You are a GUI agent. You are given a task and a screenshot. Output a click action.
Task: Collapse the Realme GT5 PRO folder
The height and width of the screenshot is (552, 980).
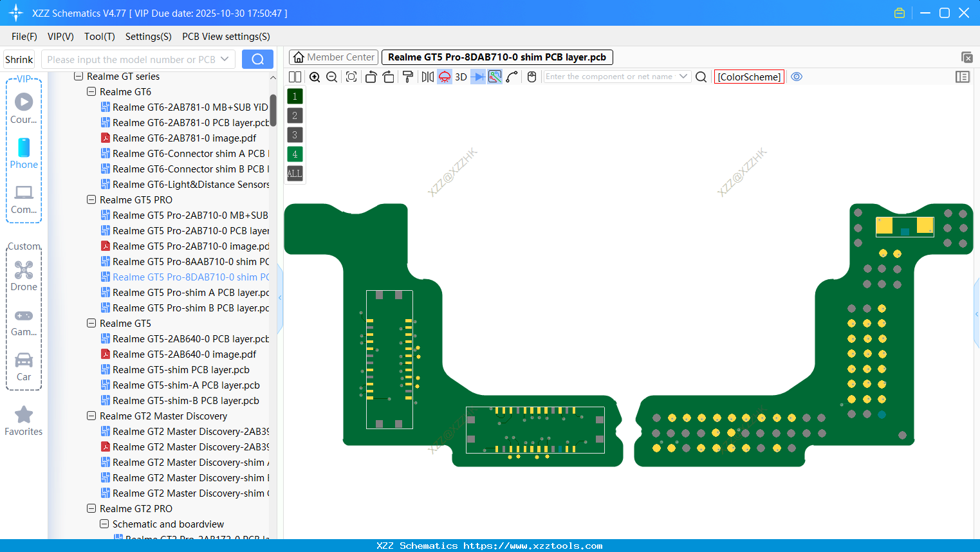coord(91,200)
